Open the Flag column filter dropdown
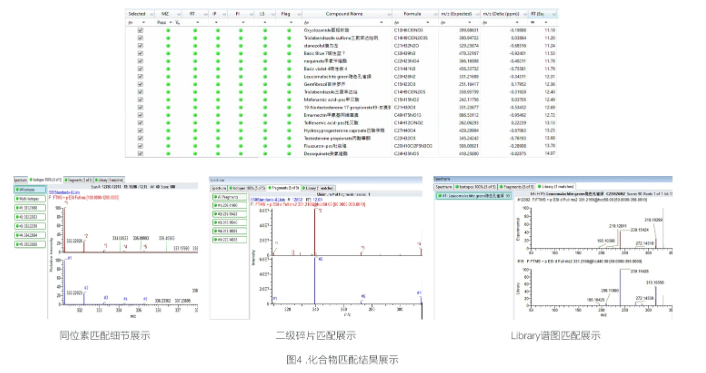 291,23
